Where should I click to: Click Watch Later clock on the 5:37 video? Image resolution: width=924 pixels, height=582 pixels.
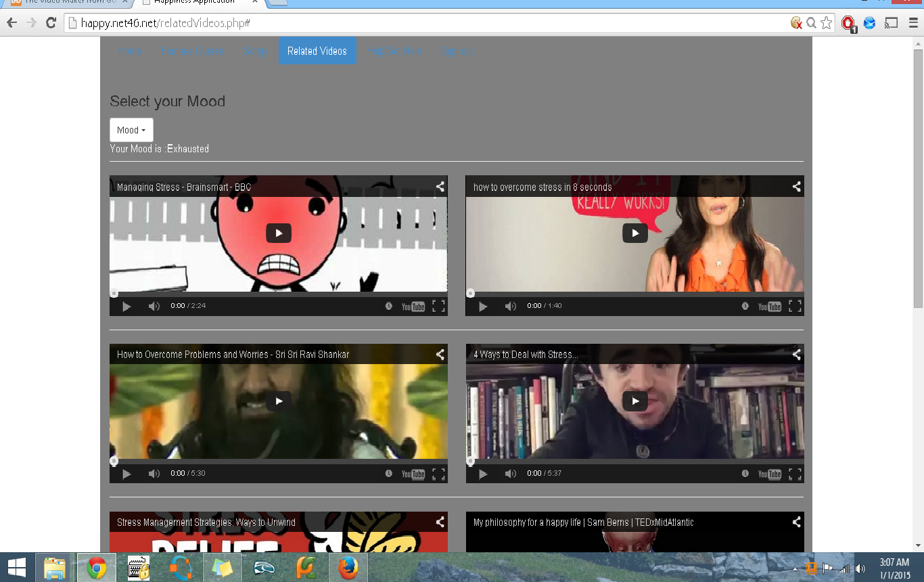[x=745, y=474]
